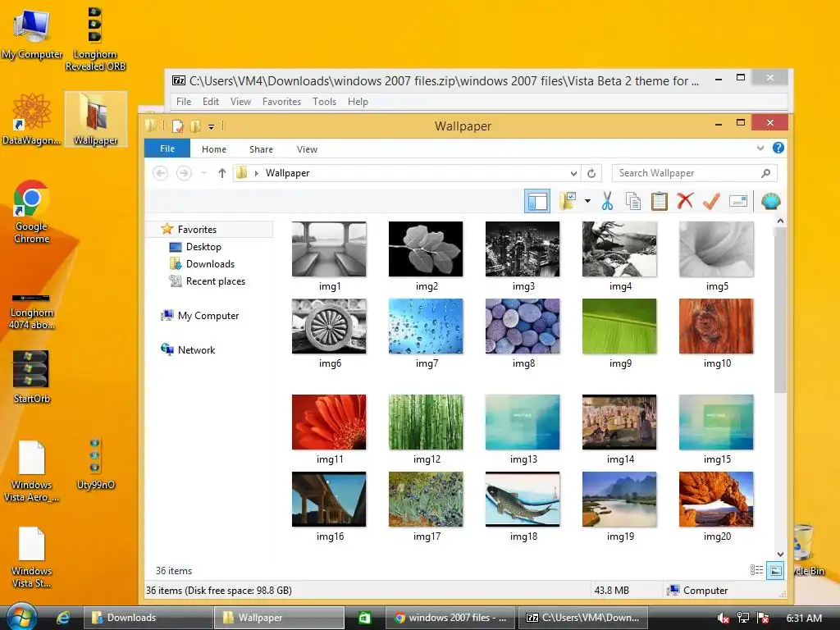The width and height of the screenshot is (840, 630).
Task: Select the img7 water drops thumbnail
Action: click(426, 326)
